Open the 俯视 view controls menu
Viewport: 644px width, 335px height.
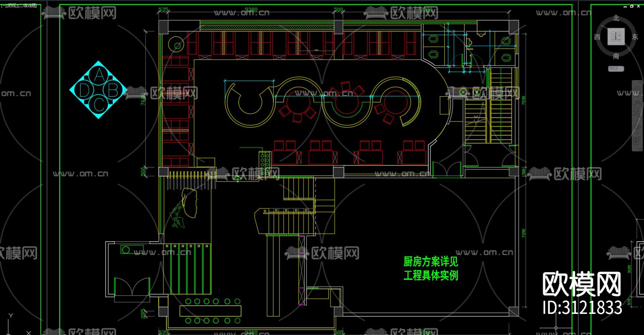point(12,5)
